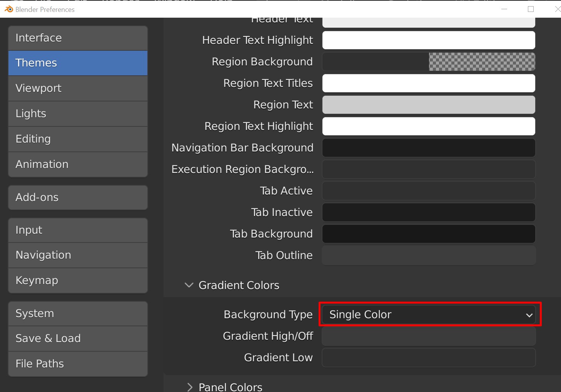Screen dimensions: 561x392
Task: Click the Header Text Highlight color swatch
Action: 429,40
